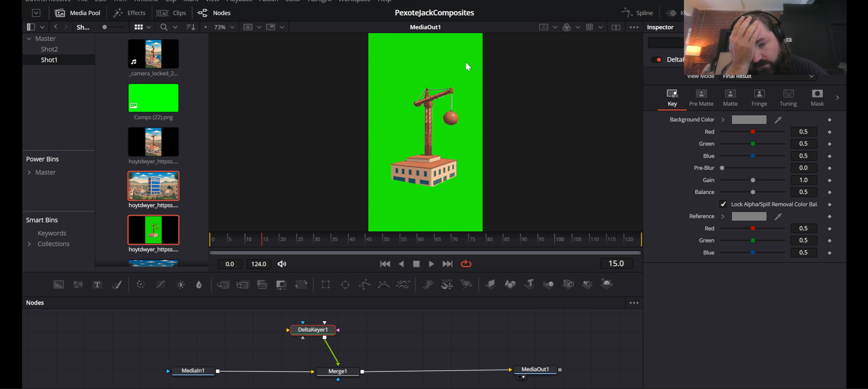Switch to the Pre Matte tab

click(x=701, y=98)
